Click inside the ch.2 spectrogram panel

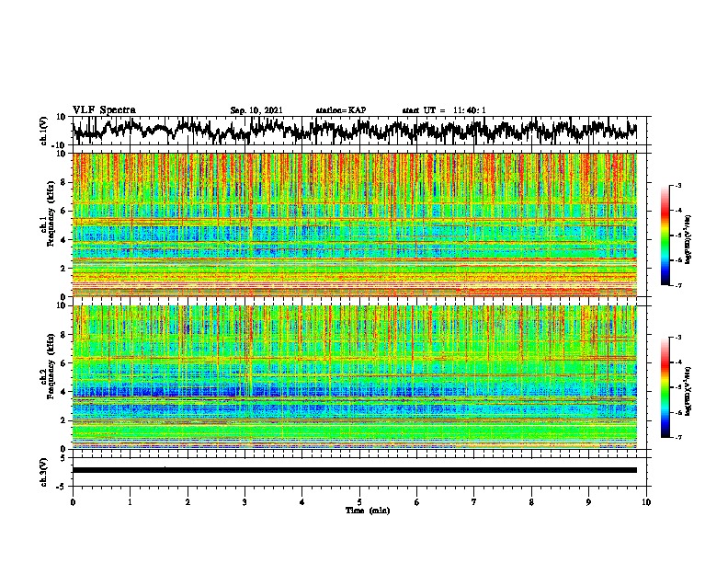click(354, 377)
